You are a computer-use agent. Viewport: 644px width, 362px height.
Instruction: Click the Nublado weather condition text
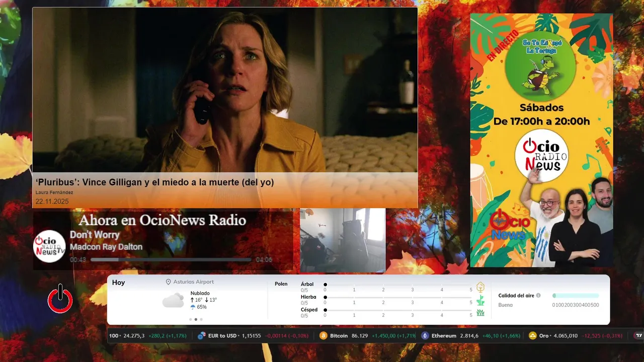200,293
